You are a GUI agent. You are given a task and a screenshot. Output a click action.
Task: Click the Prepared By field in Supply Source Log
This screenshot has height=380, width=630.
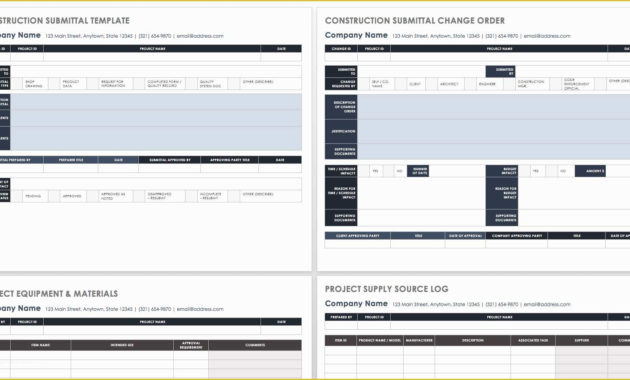click(341, 325)
